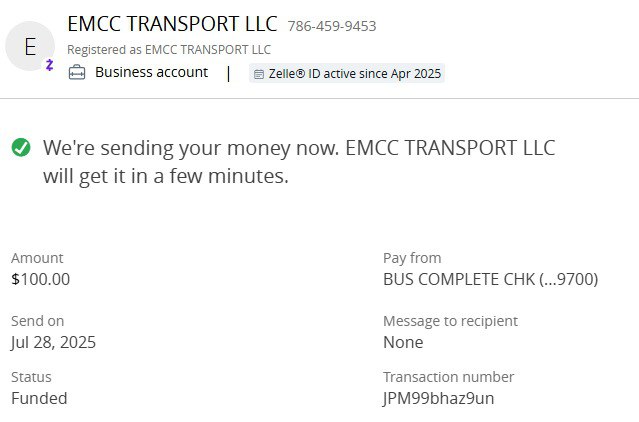The image size is (639, 422).
Task: Click the 'We're sending your money now' message
Action: pyautogui.click(x=298, y=162)
